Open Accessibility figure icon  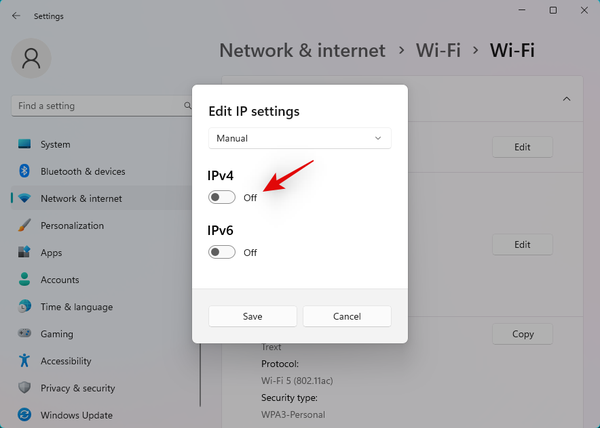(x=24, y=360)
